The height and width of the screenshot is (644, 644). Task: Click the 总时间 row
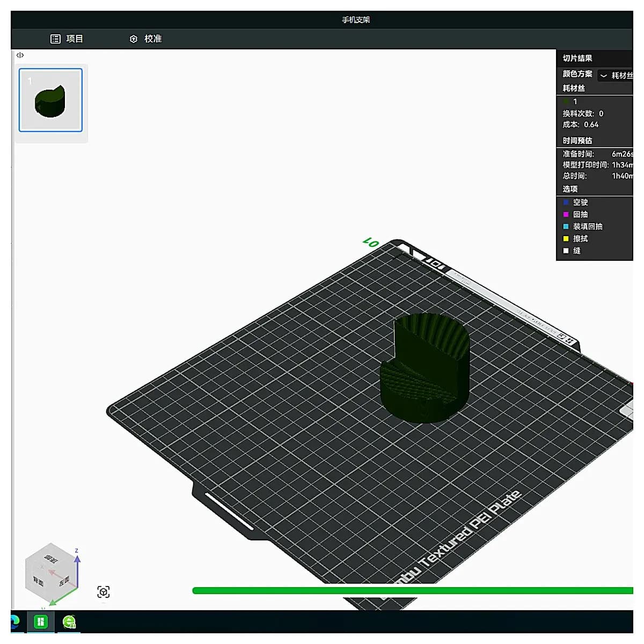[x=597, y=176]
